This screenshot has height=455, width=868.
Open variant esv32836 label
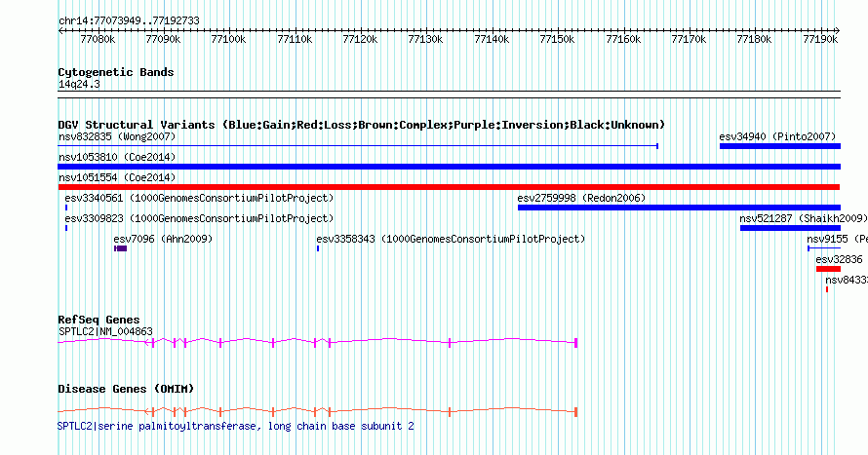(839, 259)
